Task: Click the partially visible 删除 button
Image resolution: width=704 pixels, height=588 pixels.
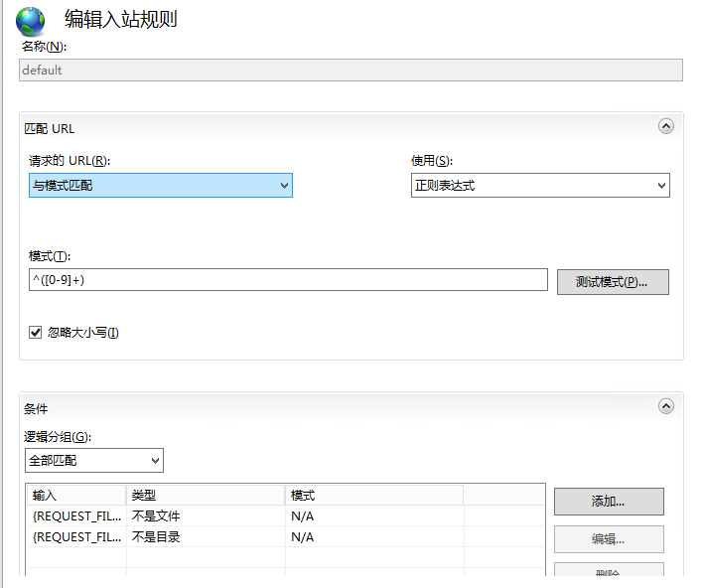Action: pyautogui.click(x=609, y=570)
